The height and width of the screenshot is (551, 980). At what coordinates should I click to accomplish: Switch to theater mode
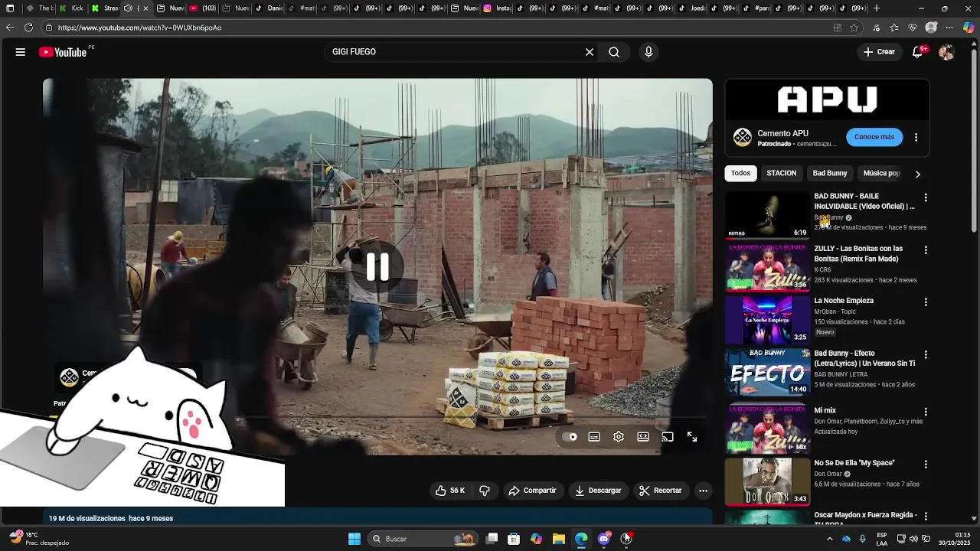643,437
